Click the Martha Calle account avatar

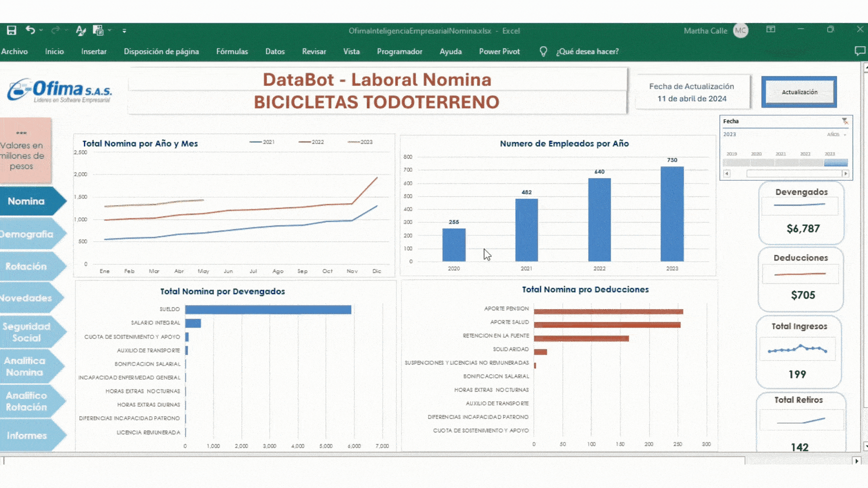(x=741, y=31)
